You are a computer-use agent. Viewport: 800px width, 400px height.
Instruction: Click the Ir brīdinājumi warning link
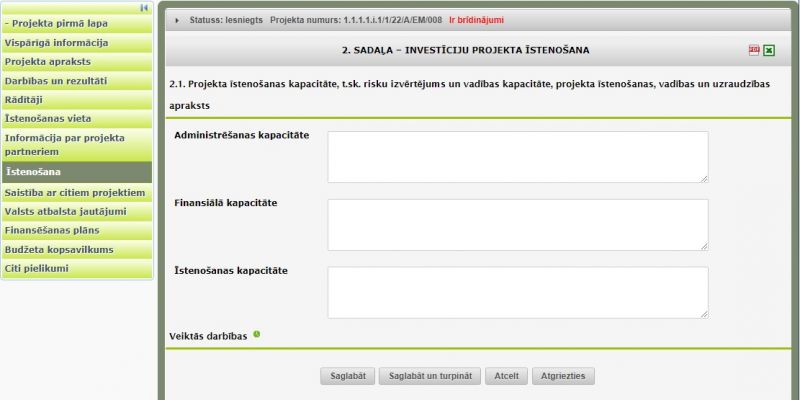477,20
